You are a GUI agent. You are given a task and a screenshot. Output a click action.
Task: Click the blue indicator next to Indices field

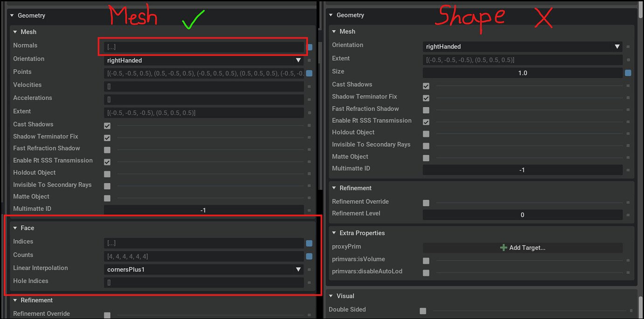308,243
